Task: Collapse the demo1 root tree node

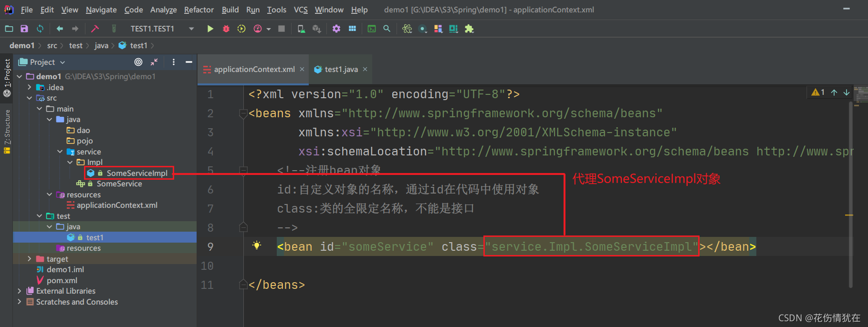Action: coord(20,76)
